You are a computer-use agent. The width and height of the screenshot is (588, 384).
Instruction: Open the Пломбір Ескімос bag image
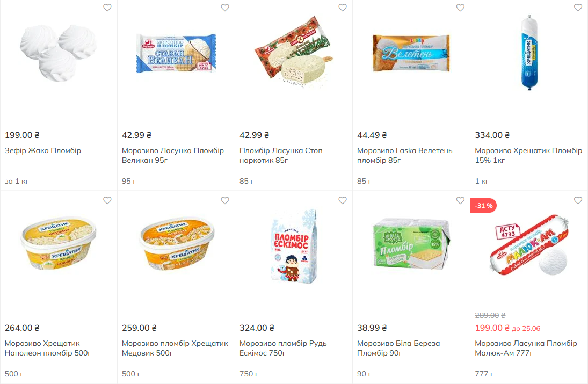tap(293, 247)
